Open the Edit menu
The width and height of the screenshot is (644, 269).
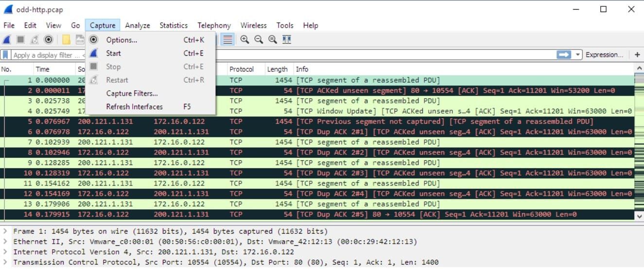tap(30, 25)
